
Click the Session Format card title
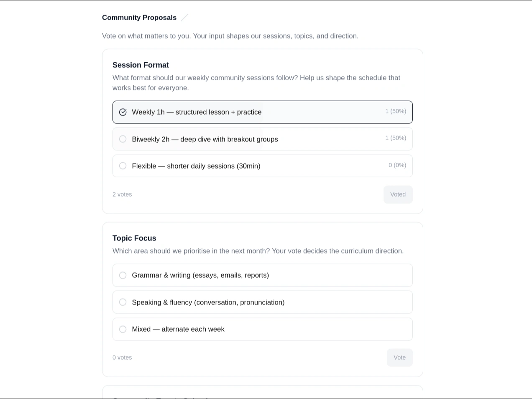(141, 65)
